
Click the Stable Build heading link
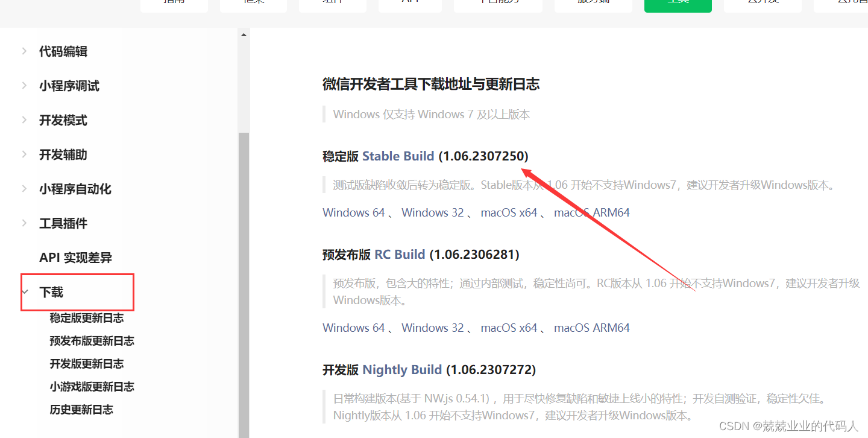tap(398, 156)
